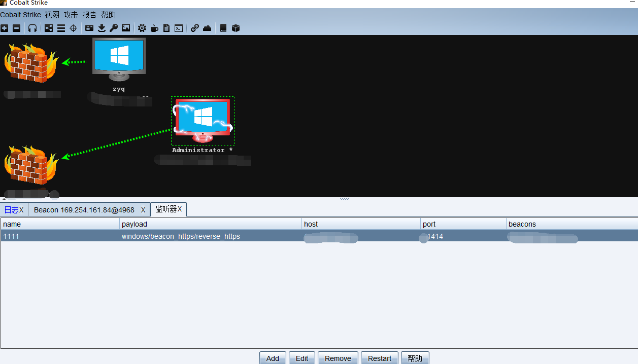Sort listeners by the host column header

(x=361, y=224)
